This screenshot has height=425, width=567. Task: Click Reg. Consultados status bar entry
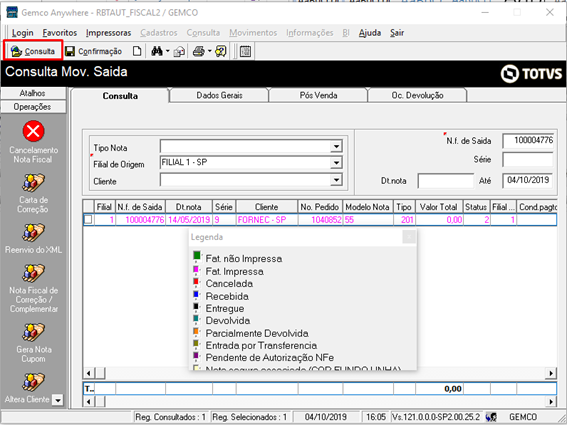coord(171,417)
